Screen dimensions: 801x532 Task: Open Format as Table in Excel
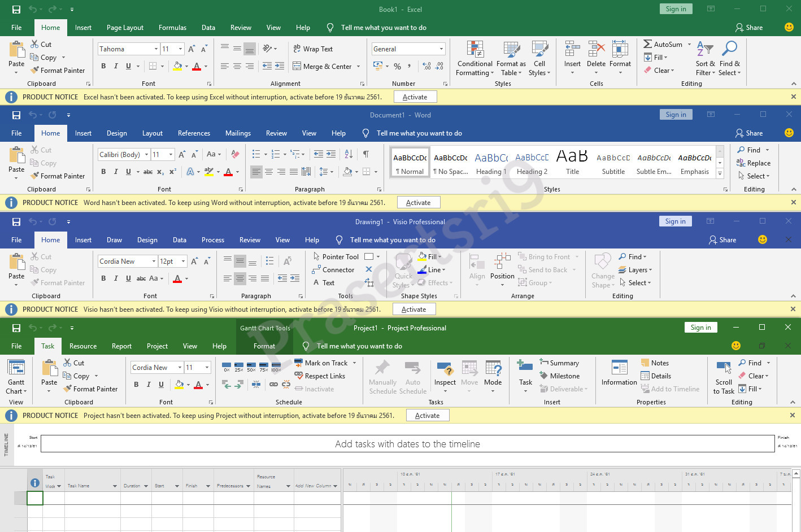(511, 59)
